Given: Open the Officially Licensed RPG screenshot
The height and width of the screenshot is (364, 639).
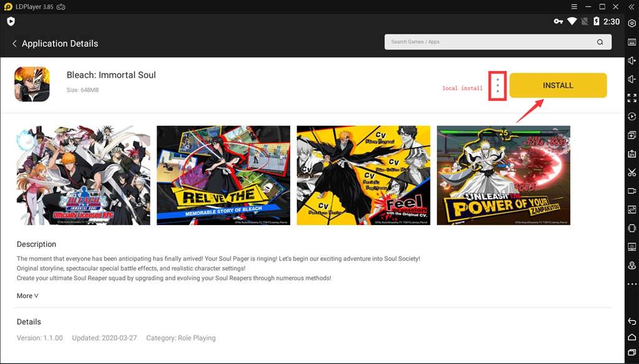Looking at the screenshot, I should click(x=83, y=175).
